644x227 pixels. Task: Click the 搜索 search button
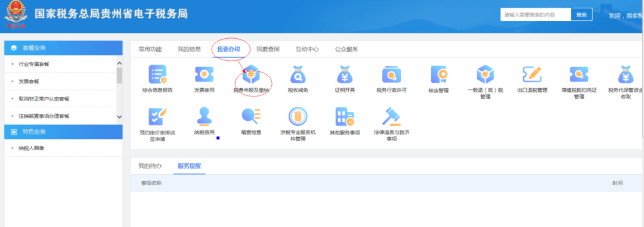581,14
